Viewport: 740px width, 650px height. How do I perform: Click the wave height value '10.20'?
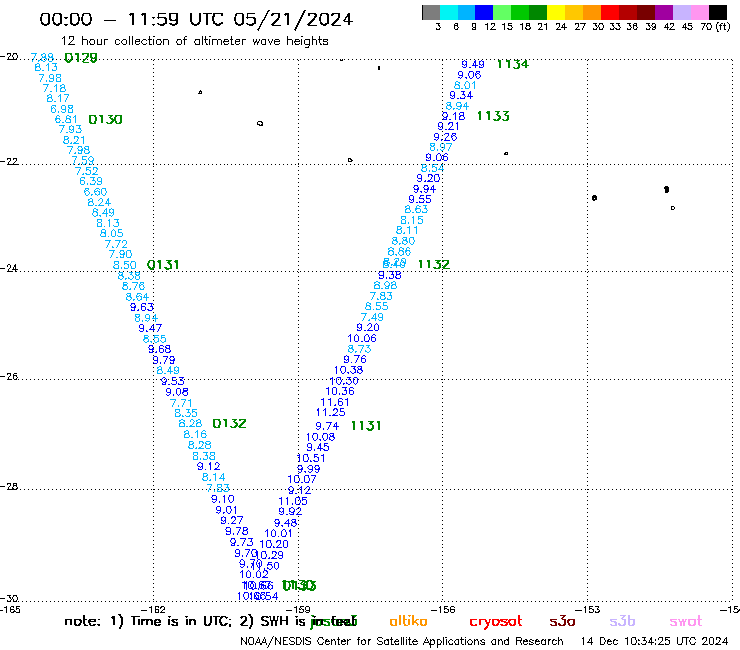pyautogui.click(x=274, y=544)
